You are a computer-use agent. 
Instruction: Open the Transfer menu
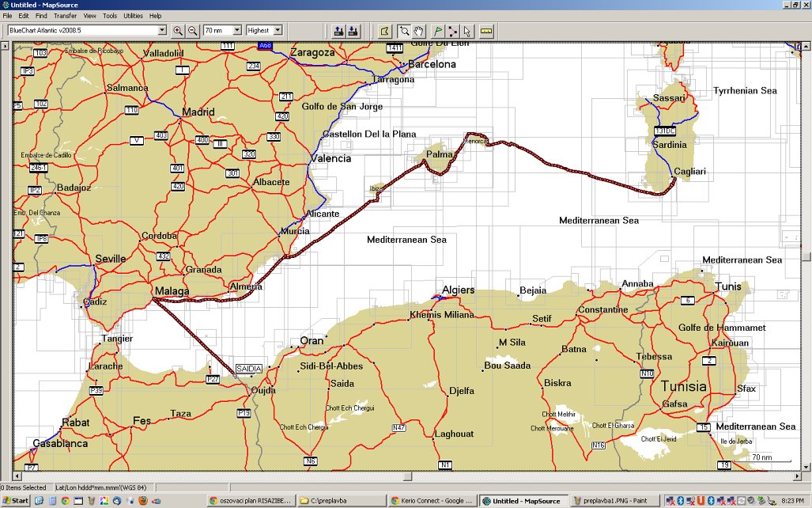tap(65, 16)
